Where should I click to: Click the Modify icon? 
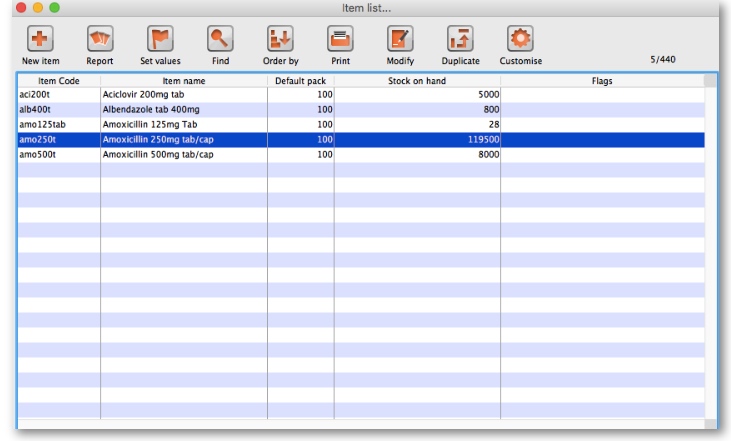[x=399, y=40]
